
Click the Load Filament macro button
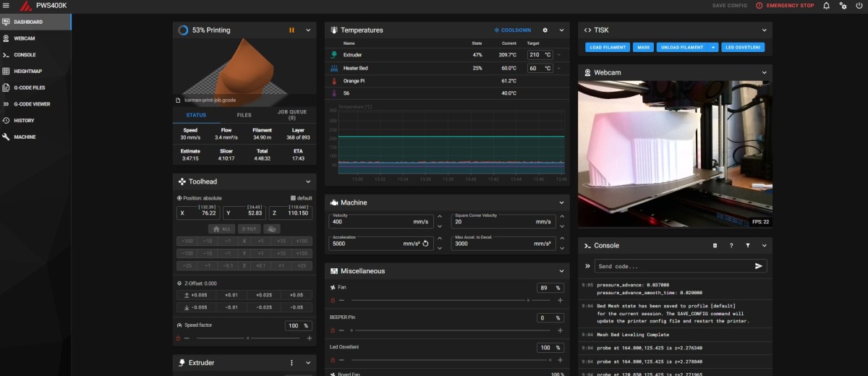point(608,48)
